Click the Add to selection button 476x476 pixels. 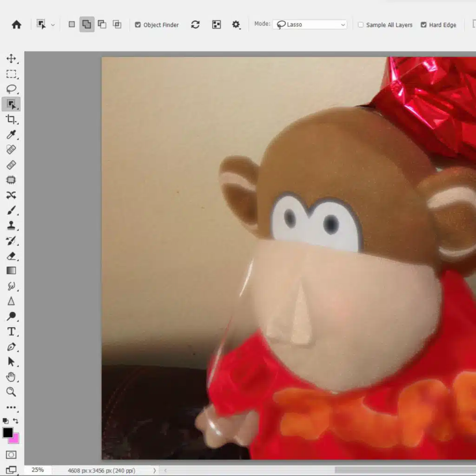click(86, 25)
